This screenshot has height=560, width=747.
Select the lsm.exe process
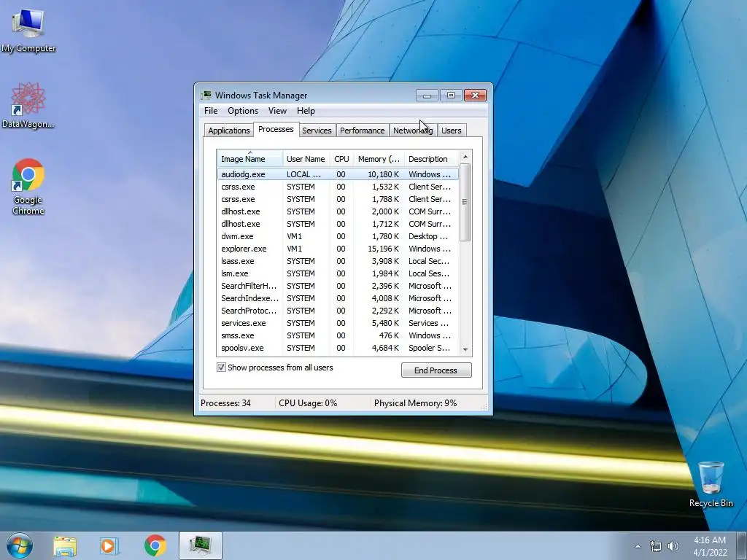[x=338, y=273]
